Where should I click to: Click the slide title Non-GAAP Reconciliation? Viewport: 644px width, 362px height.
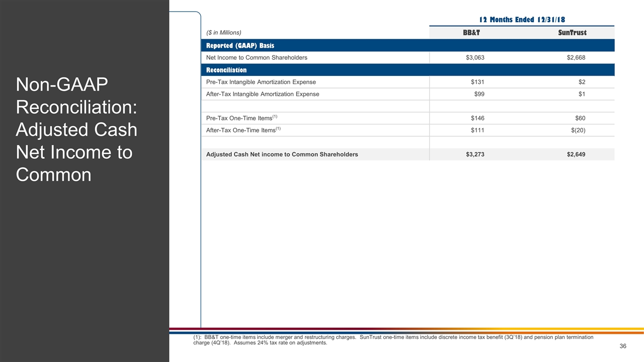[x=76, y=130]
